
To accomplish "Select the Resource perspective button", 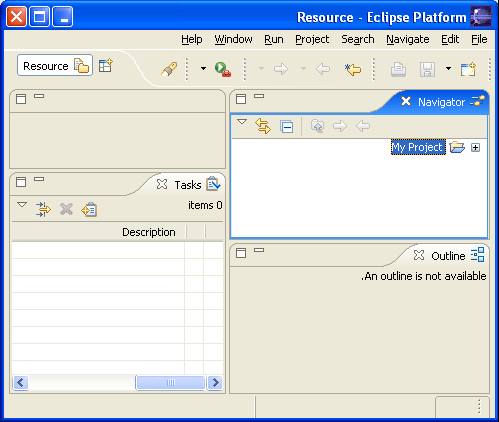I will (55, 66).
